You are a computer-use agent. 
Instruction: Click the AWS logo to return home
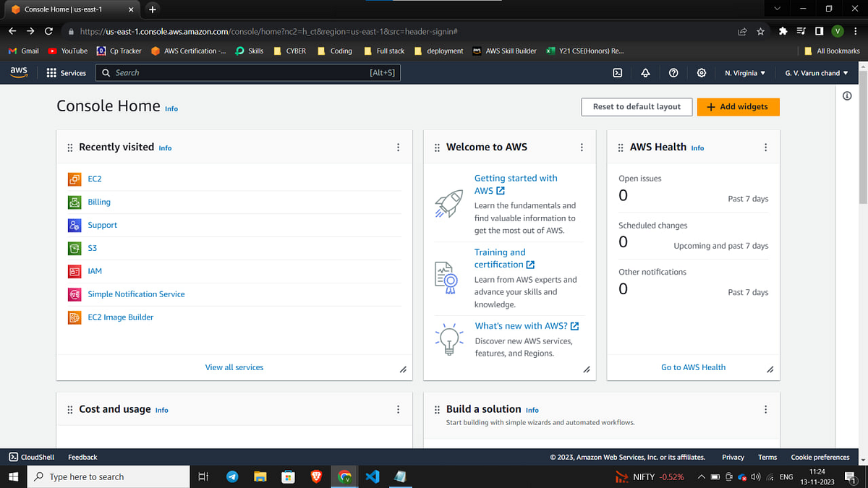18,72
